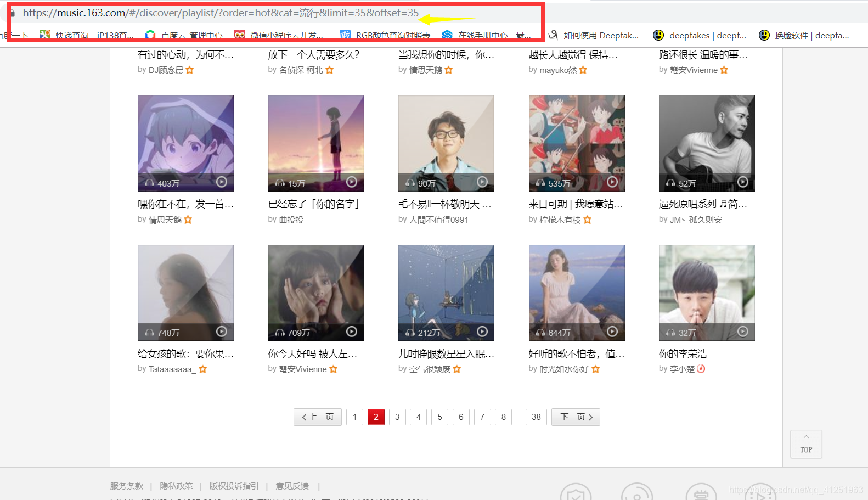
Task: Click the red V badge beside 李小楚
Action: (x=701, y=369)
